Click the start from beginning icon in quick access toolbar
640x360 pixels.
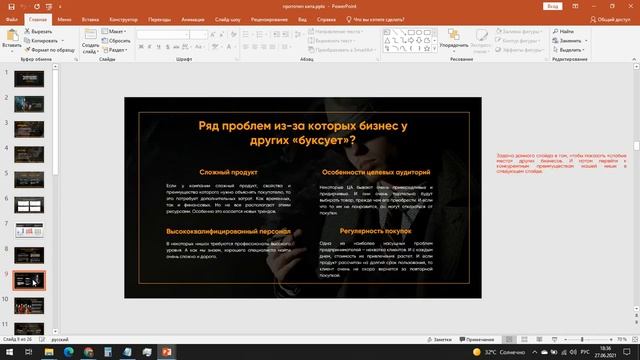point(49,7)
